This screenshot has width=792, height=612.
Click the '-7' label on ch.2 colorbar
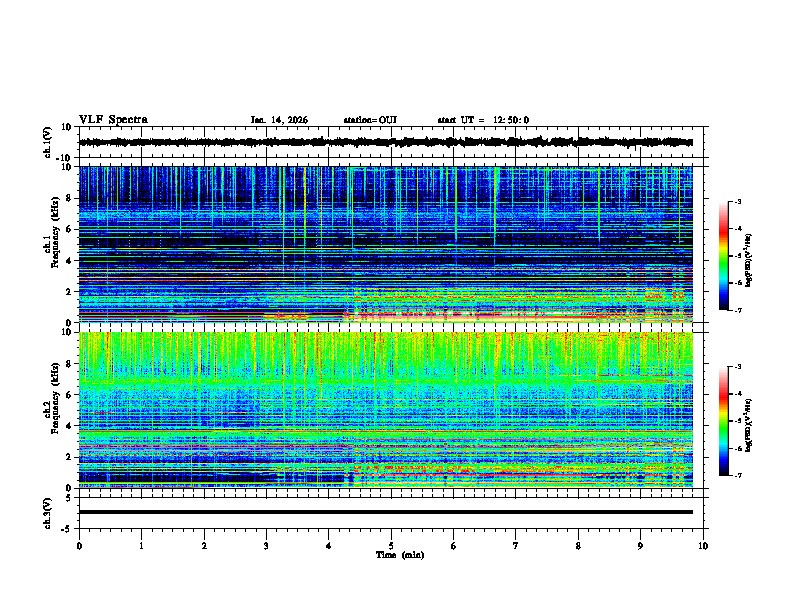pos(738,475)
